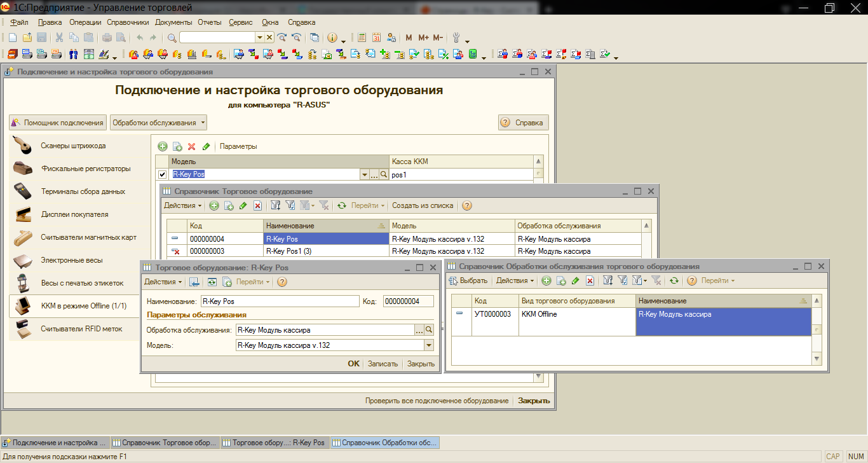Viewport: 868px width, 463px height.
Task: Click the Наименование input field with R-Key Pos
Action: coord(280,301)
